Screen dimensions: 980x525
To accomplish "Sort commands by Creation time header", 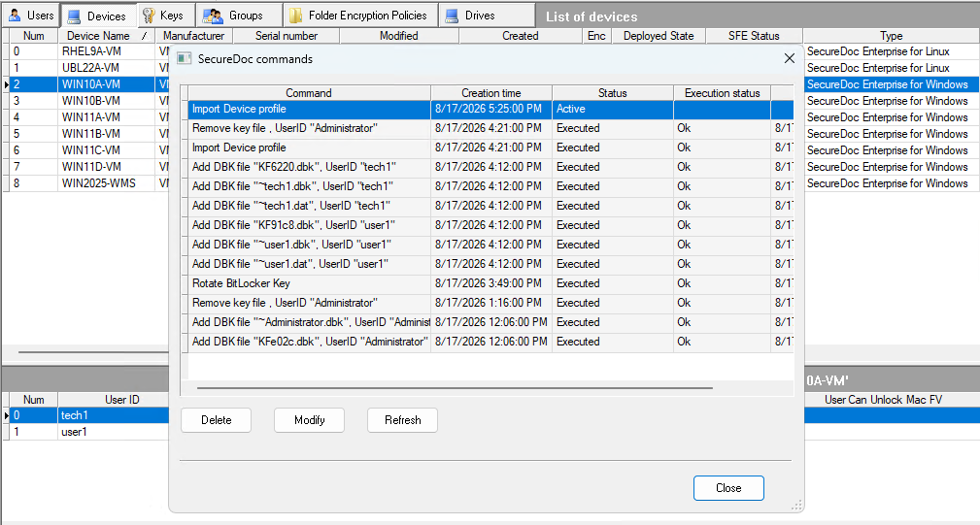I will click(491, 93).
